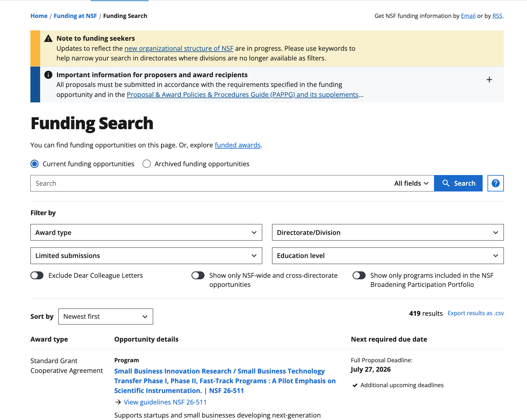
Task: Click the info circle icon beside Important information
Action: (48, 75)
